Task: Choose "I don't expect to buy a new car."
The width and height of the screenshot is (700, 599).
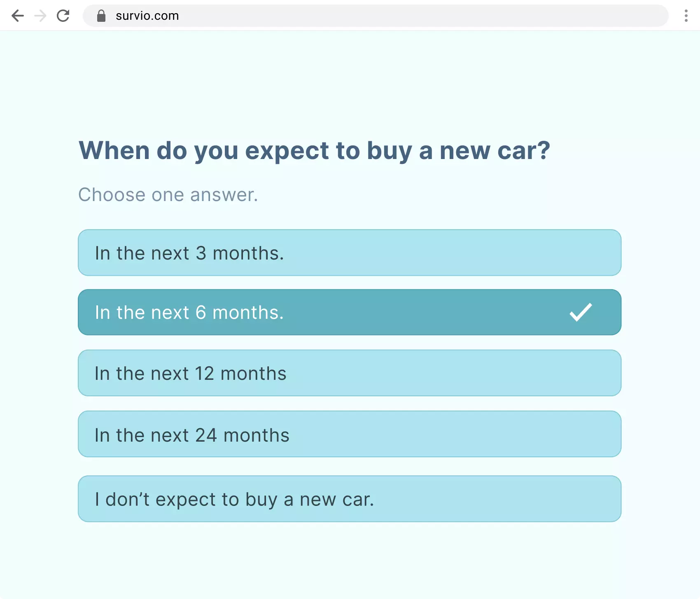Action: pos(349,499)
